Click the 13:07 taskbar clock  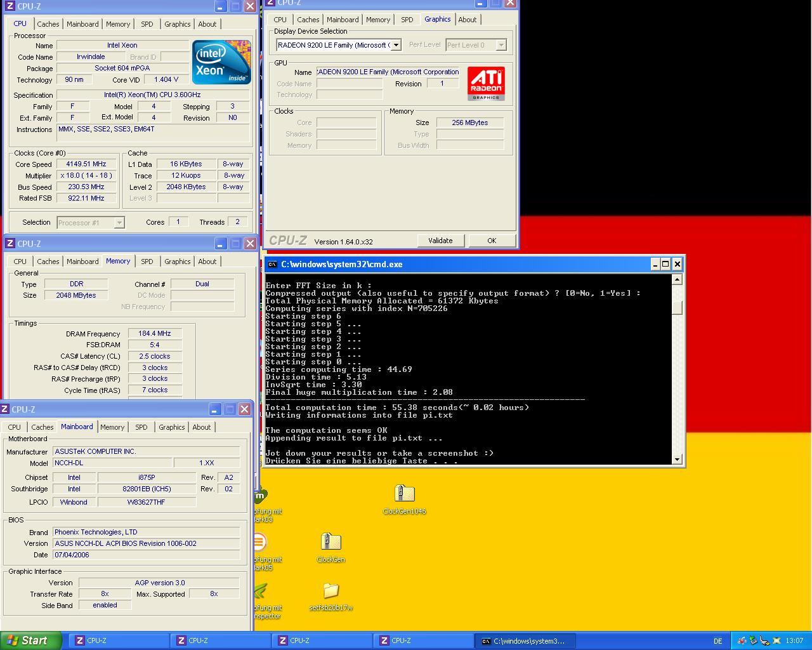point(794,641)
